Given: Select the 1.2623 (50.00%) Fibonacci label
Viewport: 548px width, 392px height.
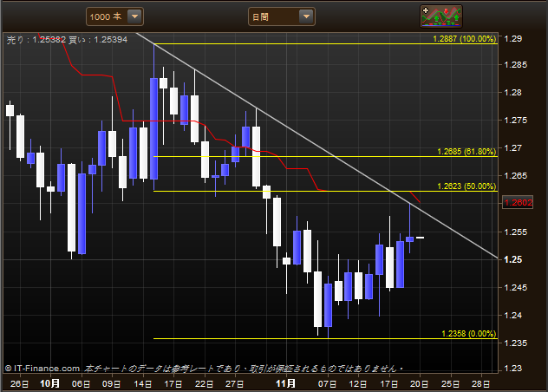Looking at the screenshot, I should tap(466, 186).
